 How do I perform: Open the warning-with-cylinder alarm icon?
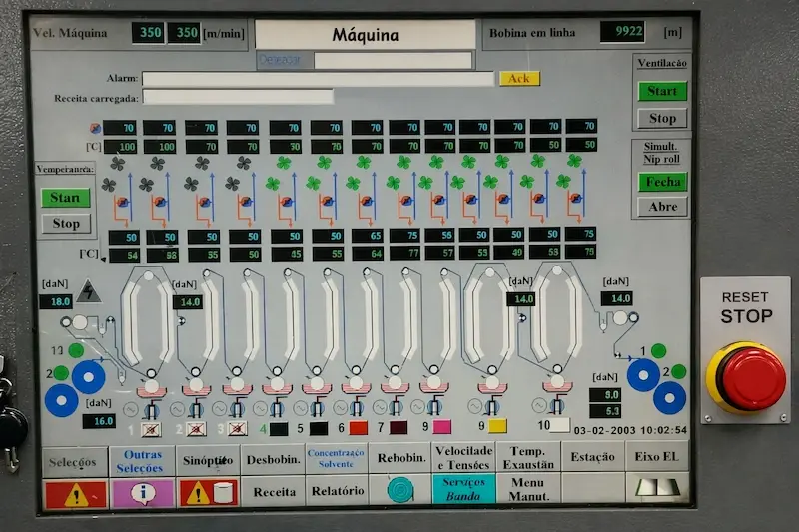click(209, 493)
